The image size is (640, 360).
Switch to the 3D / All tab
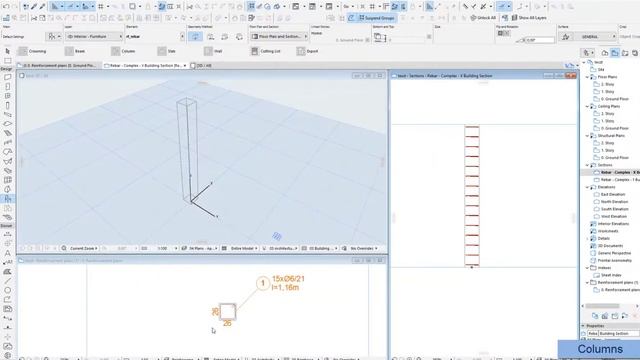(201, 65)
